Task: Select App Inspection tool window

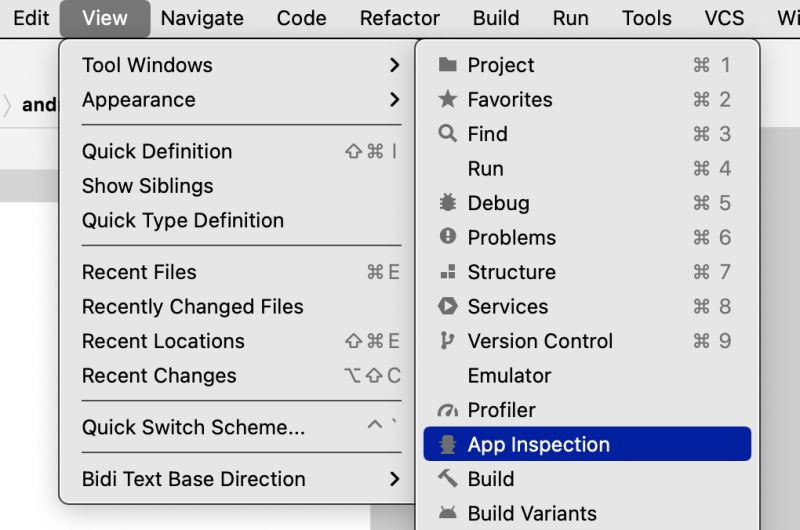Action: coord(538,445)
